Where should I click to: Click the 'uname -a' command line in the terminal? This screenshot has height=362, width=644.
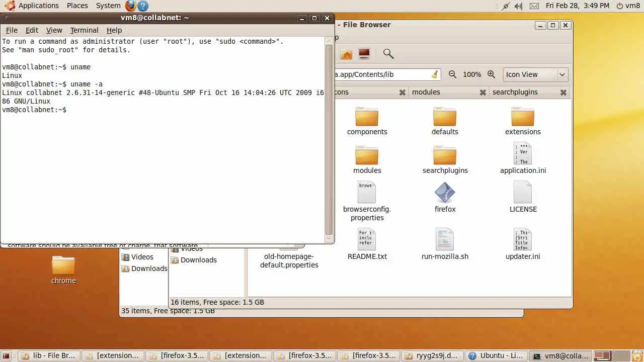click(52, 84)
